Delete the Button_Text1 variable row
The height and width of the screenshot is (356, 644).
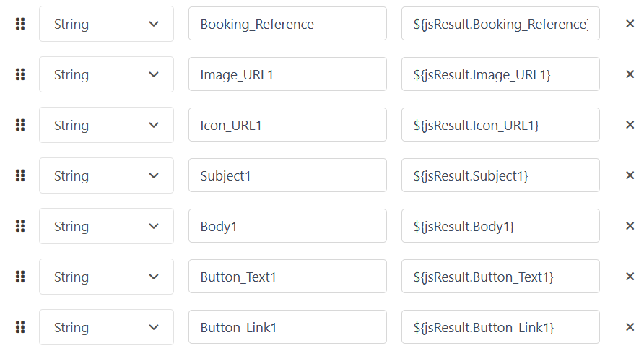(630, 277)
